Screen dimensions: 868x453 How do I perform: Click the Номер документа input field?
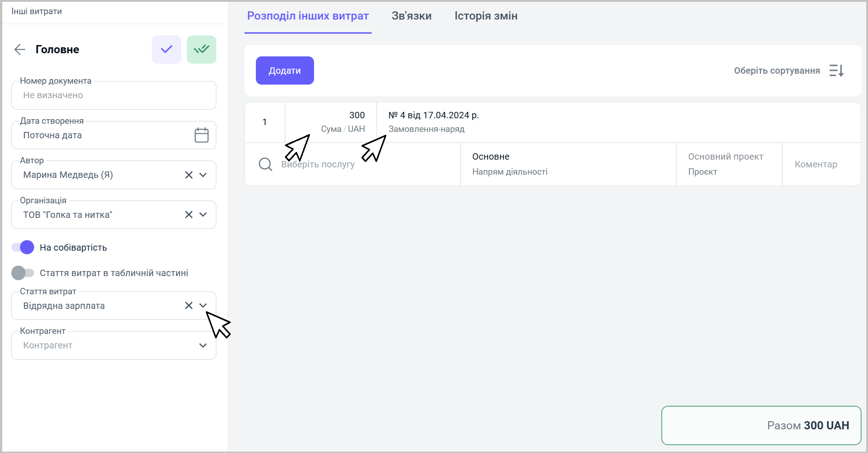coord(114,96)
